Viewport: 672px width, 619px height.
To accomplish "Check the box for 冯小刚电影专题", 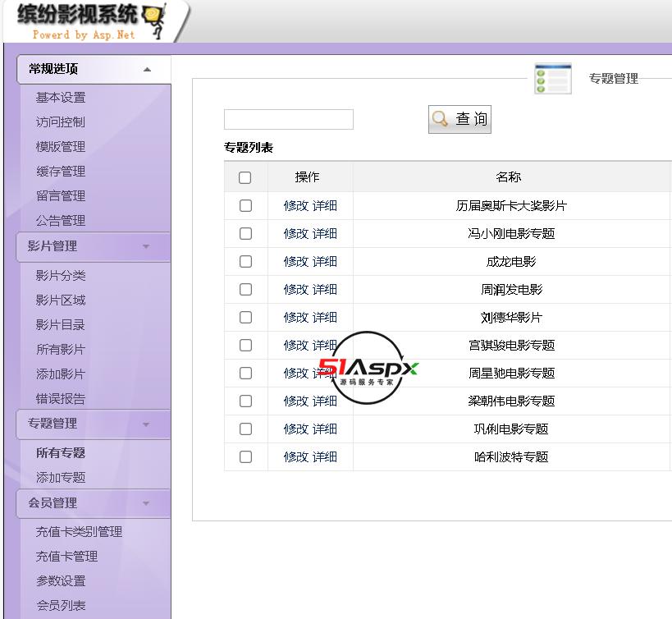I will point(245,234).
